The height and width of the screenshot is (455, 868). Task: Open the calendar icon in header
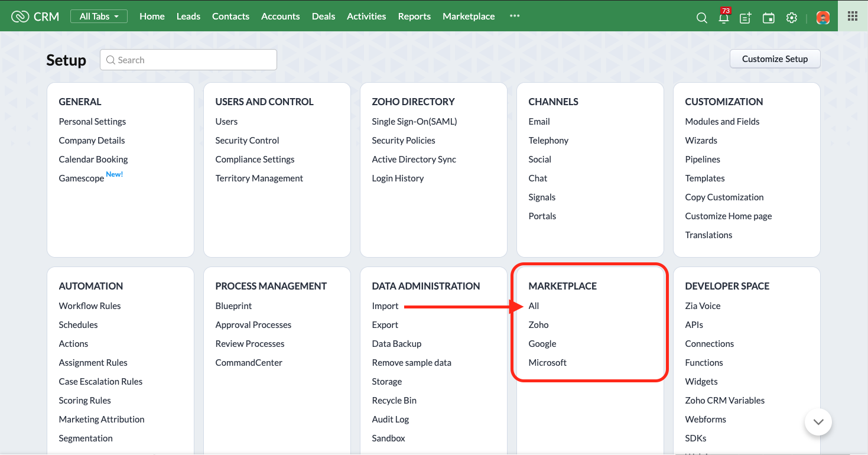coord(769,18)
